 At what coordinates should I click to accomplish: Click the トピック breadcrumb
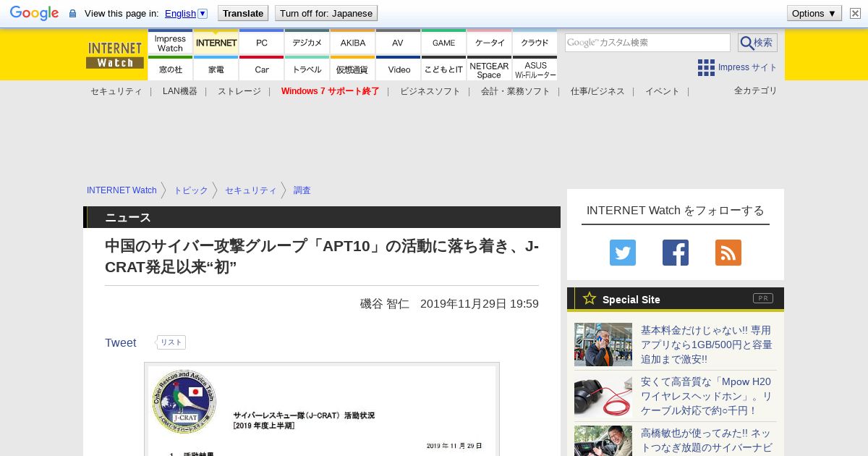coord(190,190)
